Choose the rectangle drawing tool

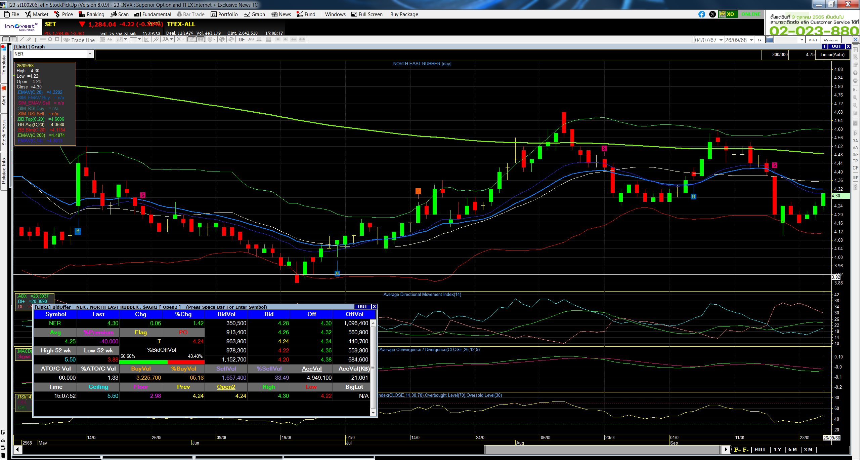[57, 39]
